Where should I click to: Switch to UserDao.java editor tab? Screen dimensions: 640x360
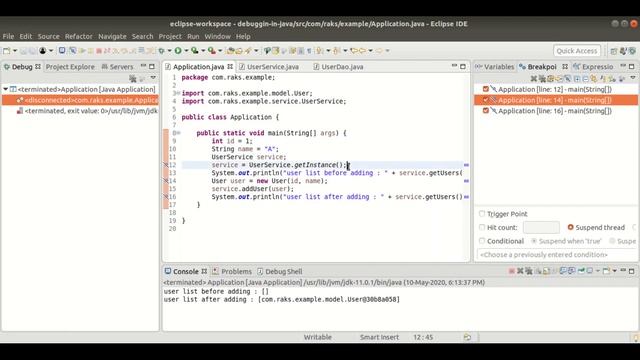[x=342, y=67]
